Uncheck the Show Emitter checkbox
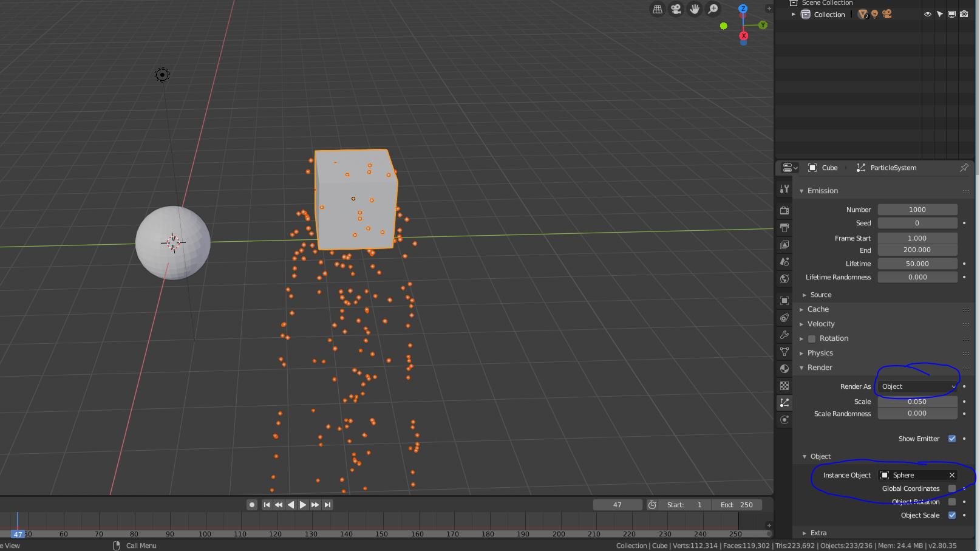Viewport: 980px width, 551px height. pyautogui.click(x=952, y=439)
